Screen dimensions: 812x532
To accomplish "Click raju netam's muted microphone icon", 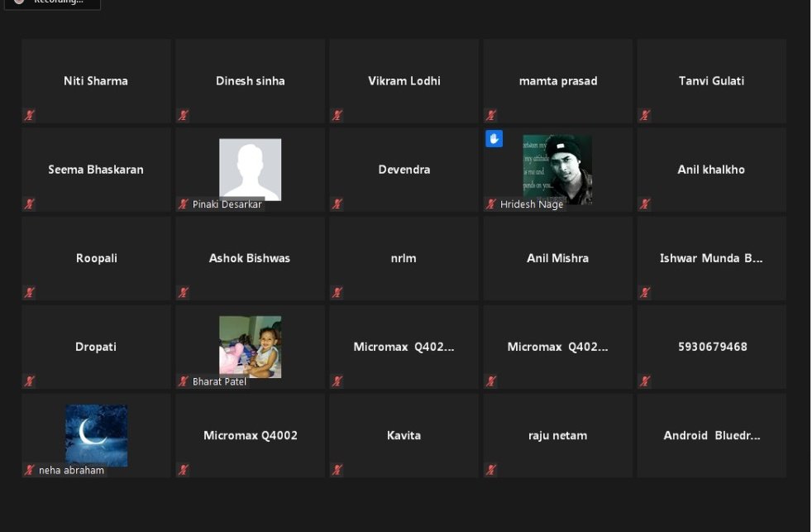I will click(491, 470).
